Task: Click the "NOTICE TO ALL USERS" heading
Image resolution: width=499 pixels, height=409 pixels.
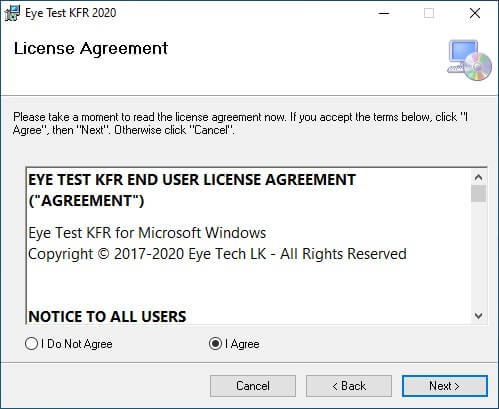Action: 107,317
